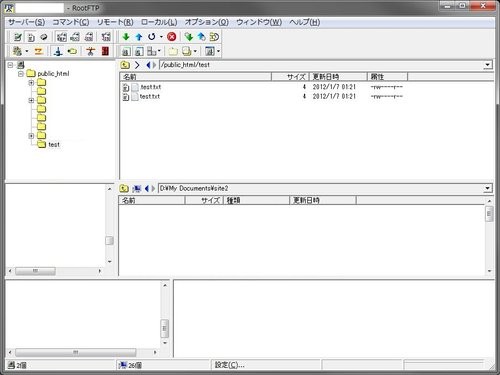Image resolution: width=500 pixels, height=375 pixels.
Task: Click the red circular stop transfer icon
Action: 172,37
